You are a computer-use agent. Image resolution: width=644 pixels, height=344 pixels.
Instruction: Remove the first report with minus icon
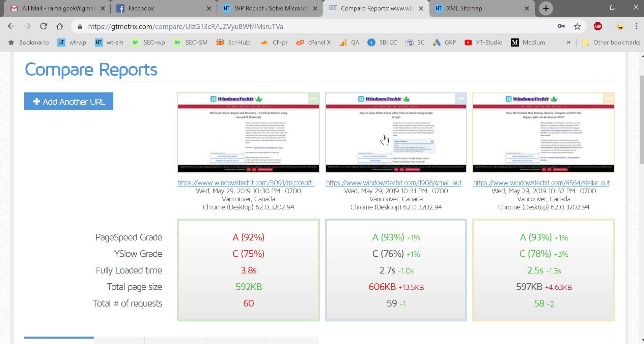click(313, 98)
